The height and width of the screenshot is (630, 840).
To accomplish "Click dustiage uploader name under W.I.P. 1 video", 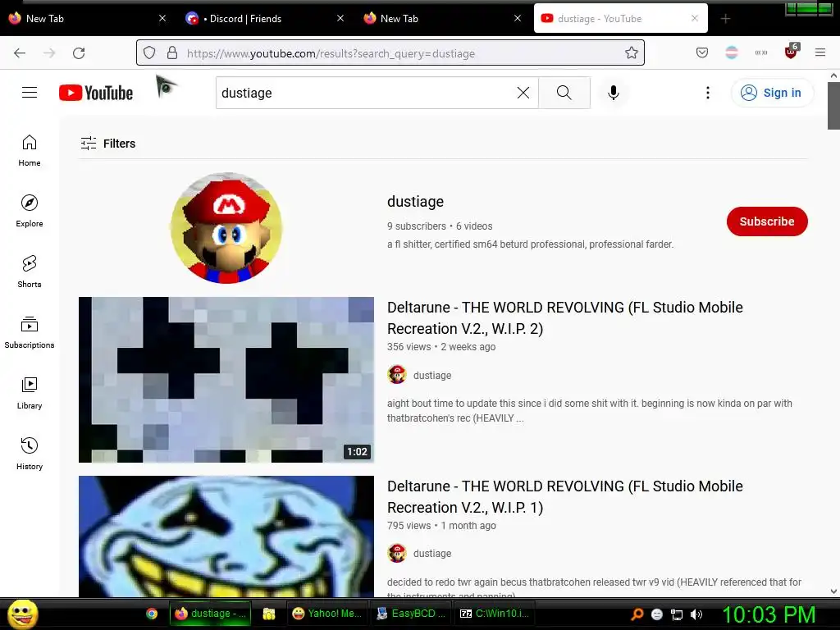I will click(x=431, y=554).
